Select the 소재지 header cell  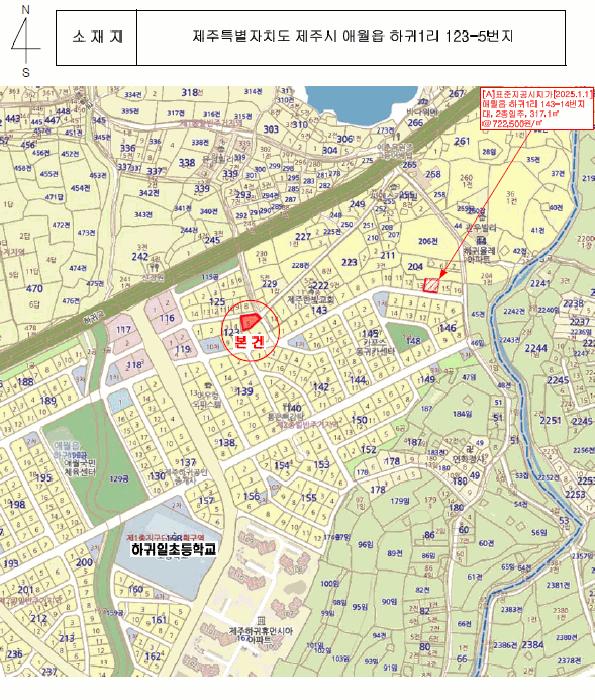96,37
